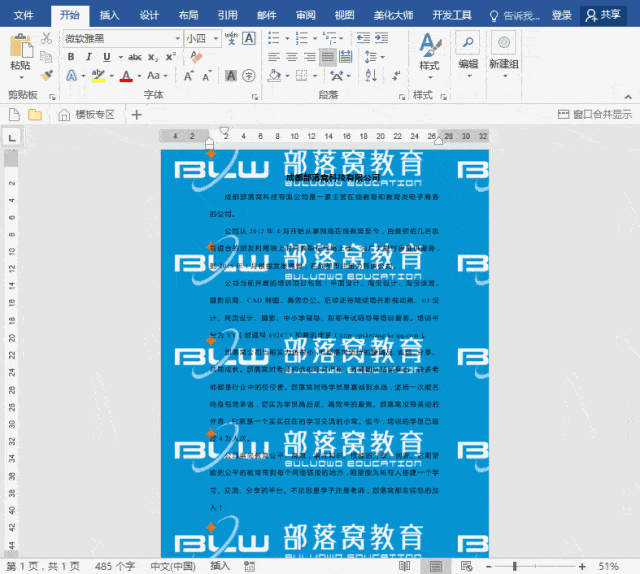Click the zoom slider handle
This screenshot has height=574, width=640.
(x=515, y=566)
